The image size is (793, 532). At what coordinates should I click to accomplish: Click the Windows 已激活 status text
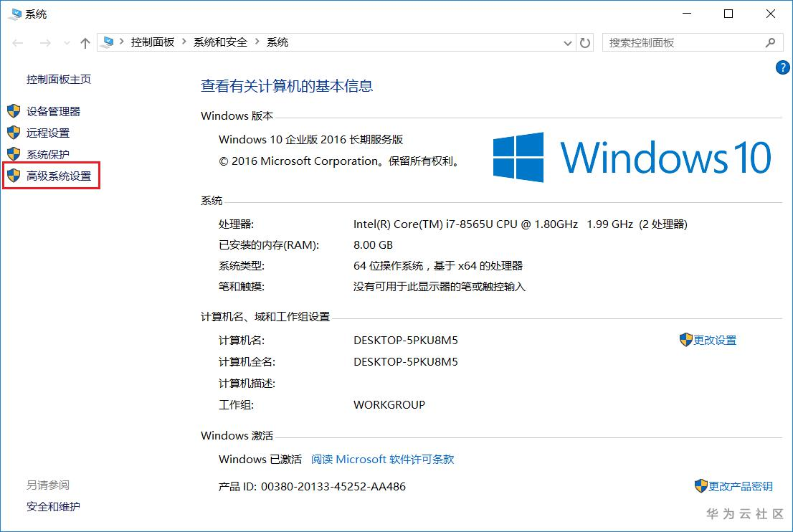(x=260, y=459)
